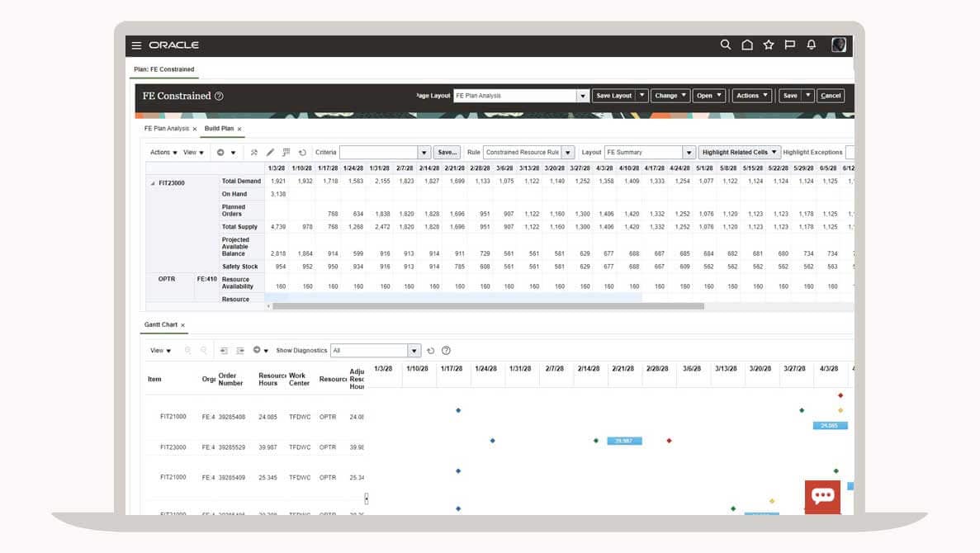
Task: Open the Page Layout dropdown
Action: [x=583, y=96]
